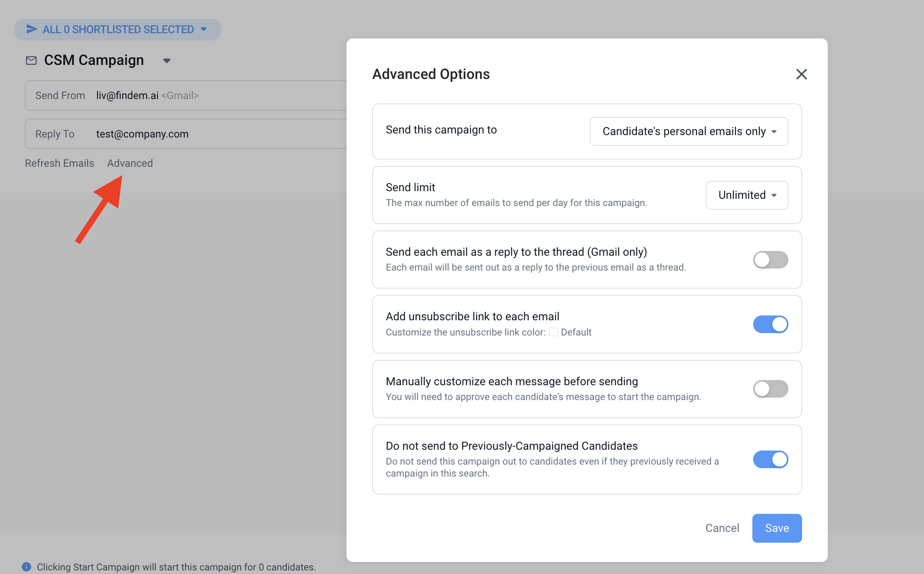
Task: Click the 'Send limit' label text
Action: coord(410,187)
